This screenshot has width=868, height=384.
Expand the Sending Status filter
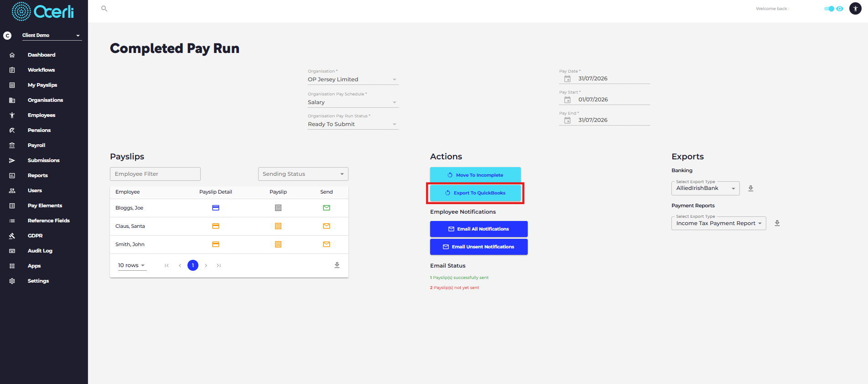pos(303,174)
